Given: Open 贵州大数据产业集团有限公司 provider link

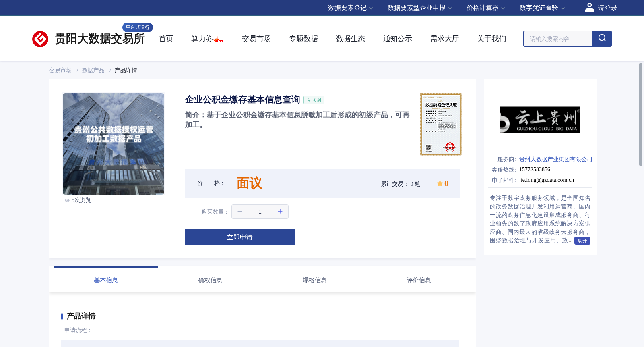Looking at the screenshot, I should point(556,160).
